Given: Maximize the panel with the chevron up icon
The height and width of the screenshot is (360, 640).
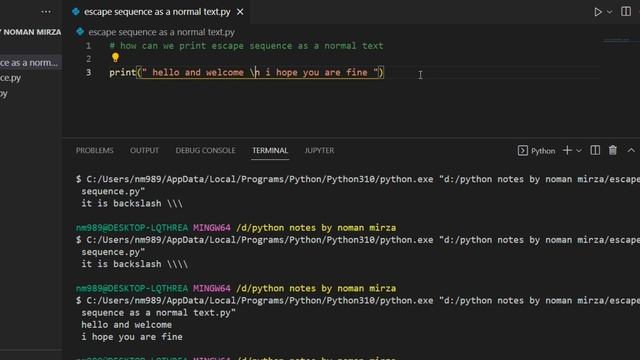Looking at the screenshot, I should [x=631, y=150].
